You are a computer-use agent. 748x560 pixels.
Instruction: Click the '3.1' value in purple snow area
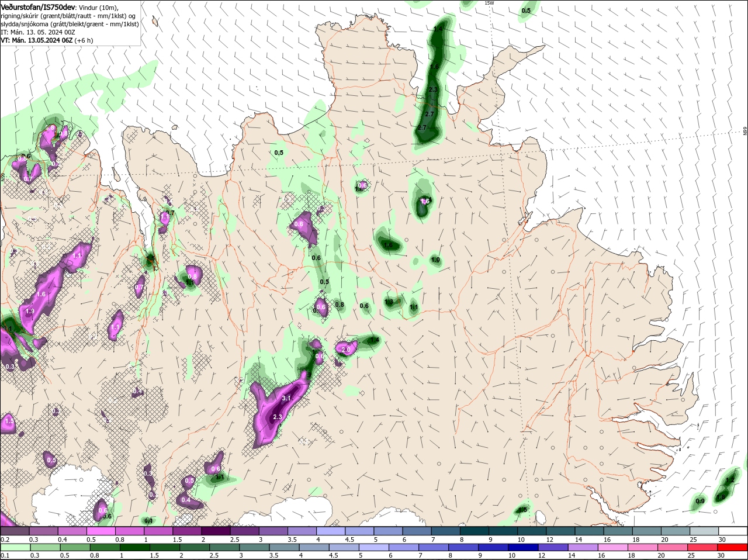point(286,398)
